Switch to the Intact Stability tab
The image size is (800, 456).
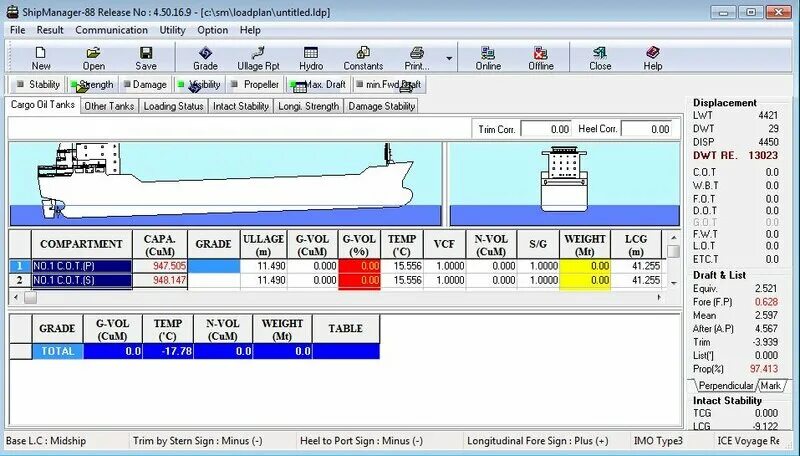(x=241, y=106)
